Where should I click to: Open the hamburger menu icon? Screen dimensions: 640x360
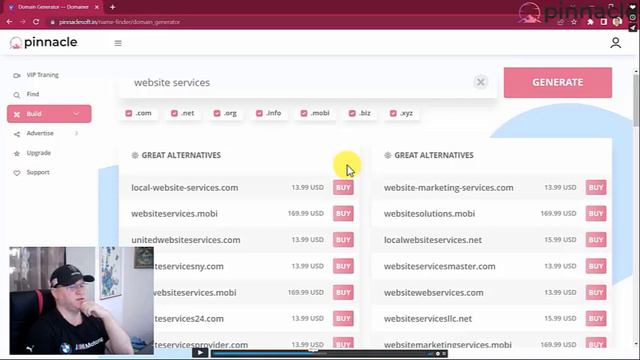point(118,43)
